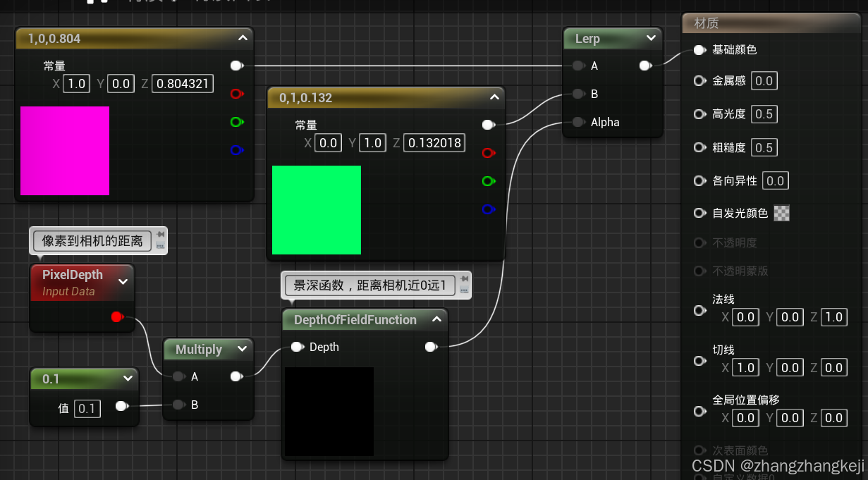
Task: Click the black DepthOfFieldFunction preview thumbnail
Action: [329, 412]
